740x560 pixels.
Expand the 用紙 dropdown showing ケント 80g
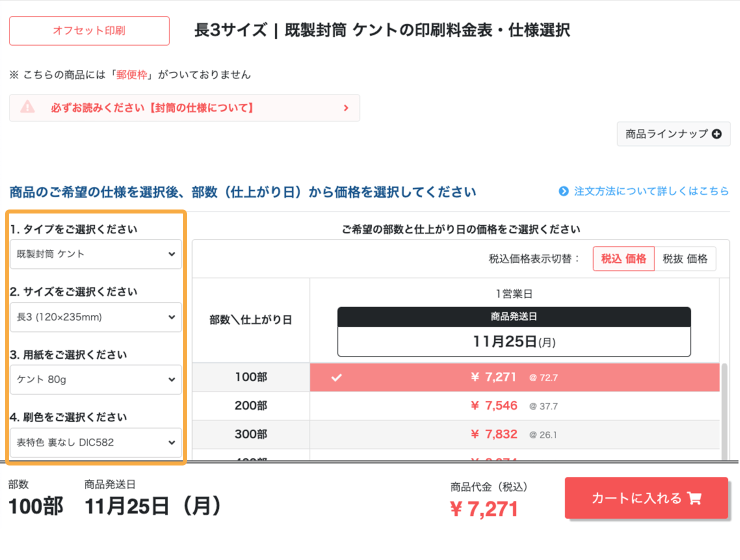(95, 379)
